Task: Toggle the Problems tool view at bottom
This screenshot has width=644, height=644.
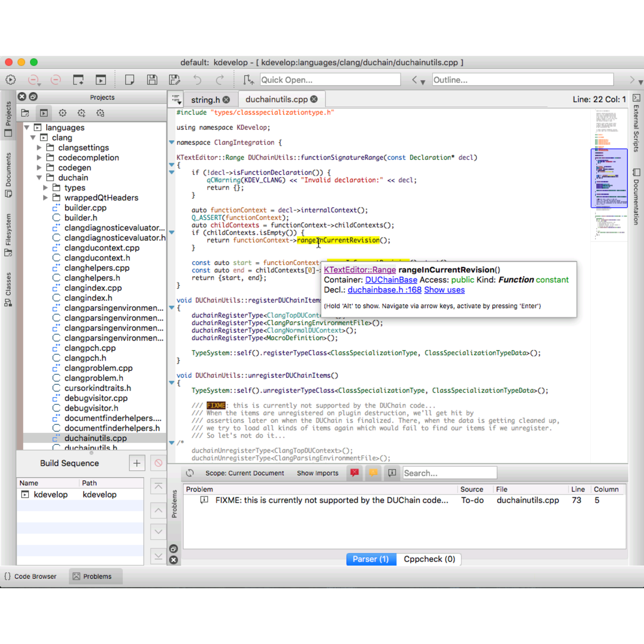Action: [95, 576]
